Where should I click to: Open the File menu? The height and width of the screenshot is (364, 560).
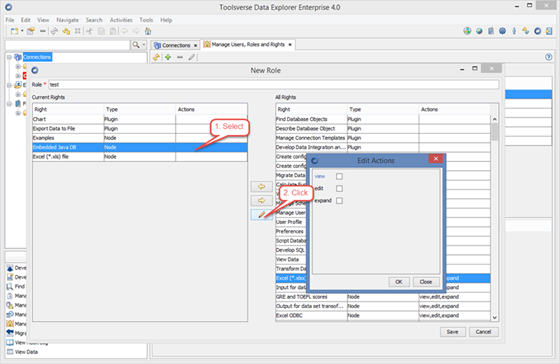click(x=10, y=20)
